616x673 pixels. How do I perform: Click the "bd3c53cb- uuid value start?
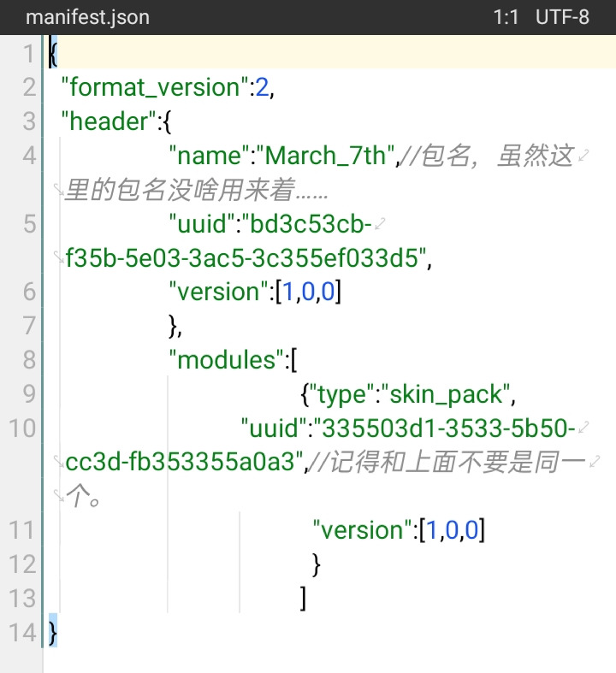pos(307,223)
